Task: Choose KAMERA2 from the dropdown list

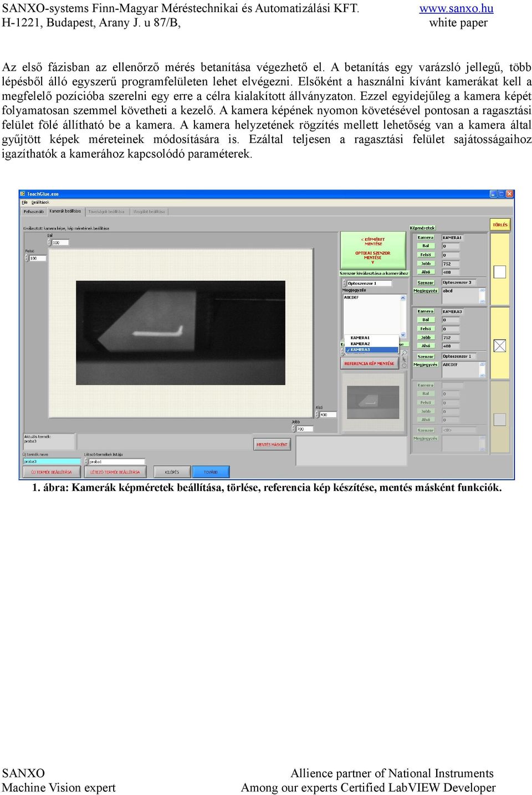Action: [x=371, y=343]
